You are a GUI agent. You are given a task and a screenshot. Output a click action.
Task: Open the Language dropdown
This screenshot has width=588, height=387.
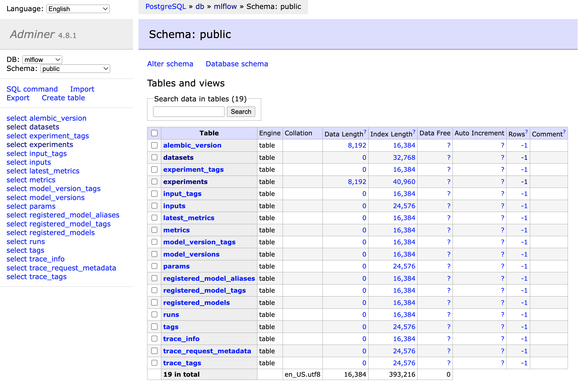[78, 9]
